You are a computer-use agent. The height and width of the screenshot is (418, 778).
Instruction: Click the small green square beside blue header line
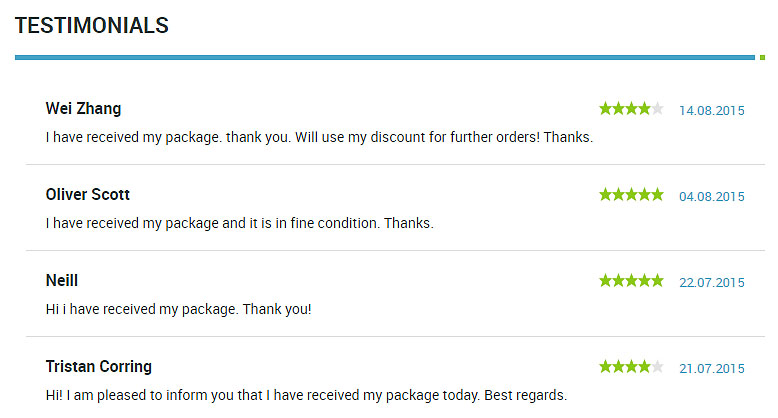pos(763,58)
